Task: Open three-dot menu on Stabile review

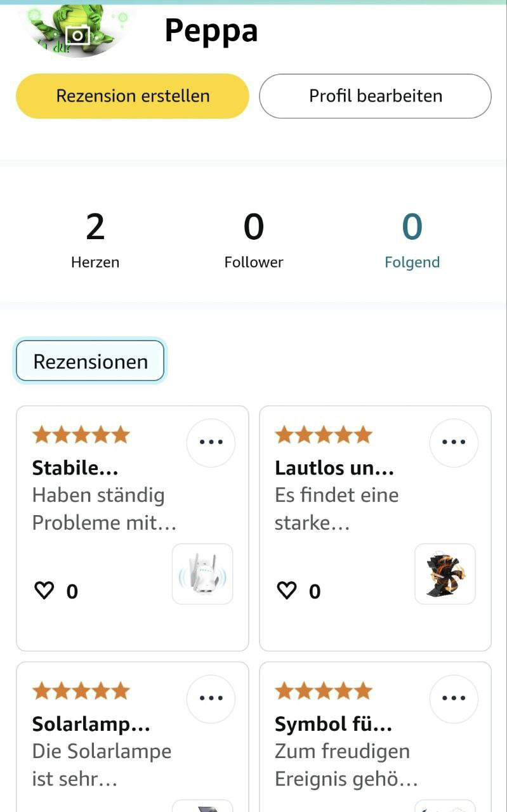Action: point(211,442)
